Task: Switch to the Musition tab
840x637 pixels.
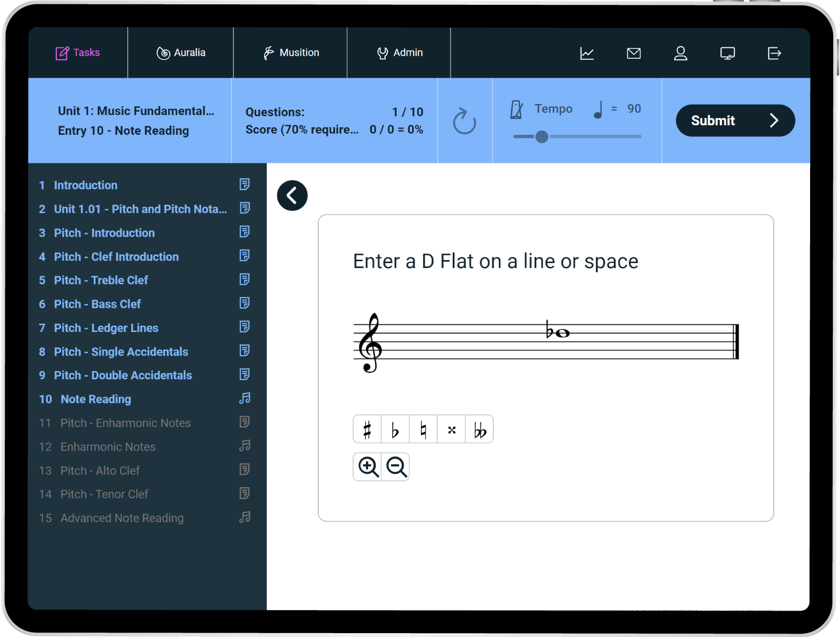Action: [291, 53]
